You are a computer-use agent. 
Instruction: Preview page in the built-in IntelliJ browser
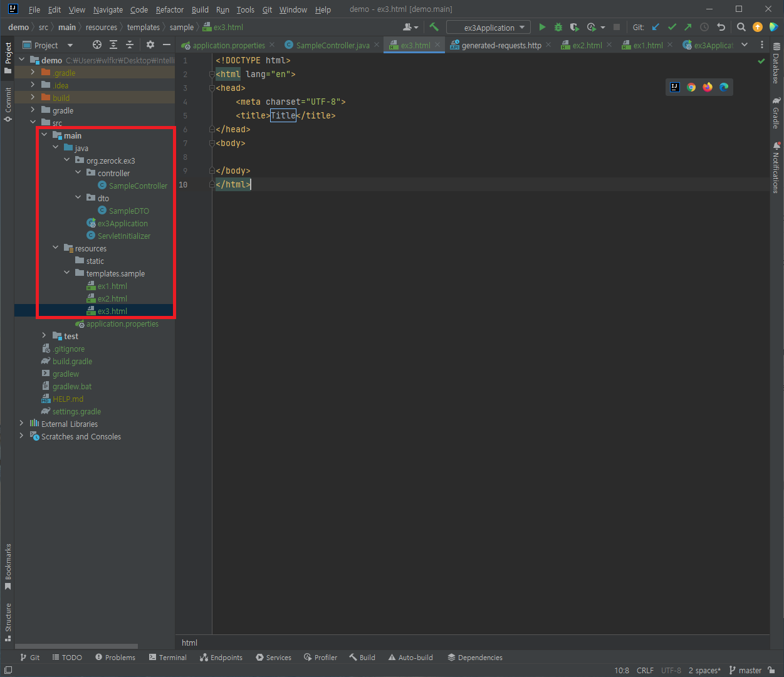point(675,87)
